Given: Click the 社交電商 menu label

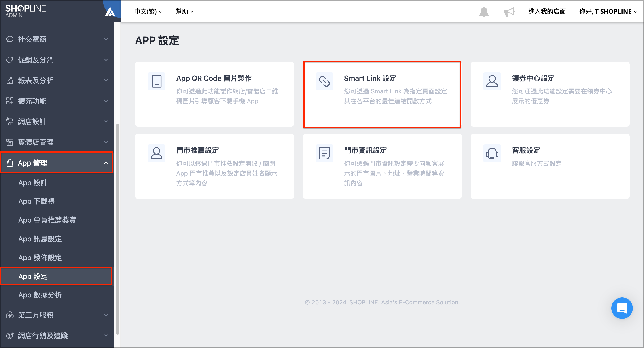Looking at the screenshot, I should [x=32, y=39].
